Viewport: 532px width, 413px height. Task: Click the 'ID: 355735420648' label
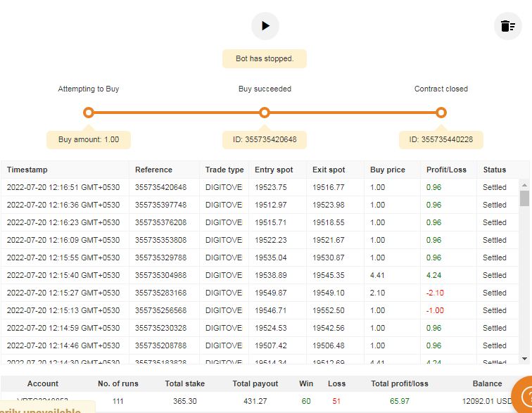265,139
